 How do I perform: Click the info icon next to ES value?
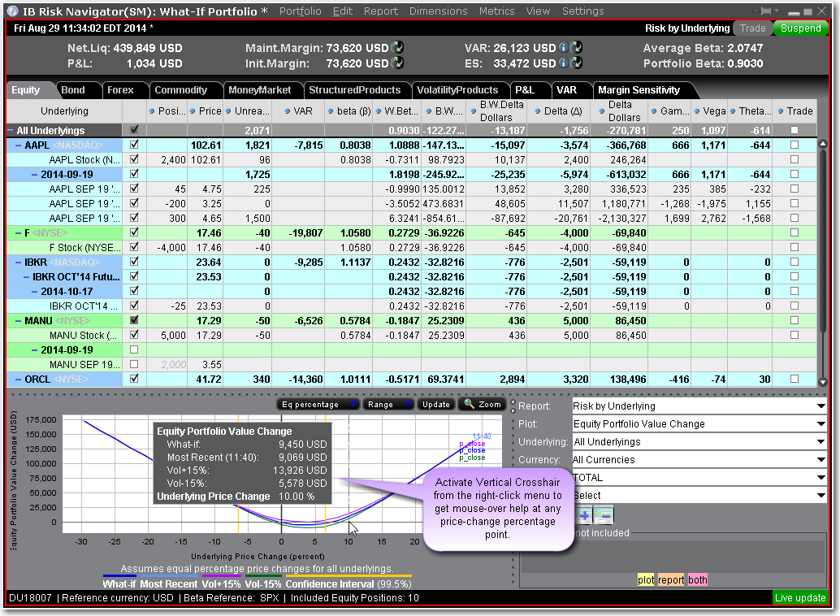click(x=563, y=63)
